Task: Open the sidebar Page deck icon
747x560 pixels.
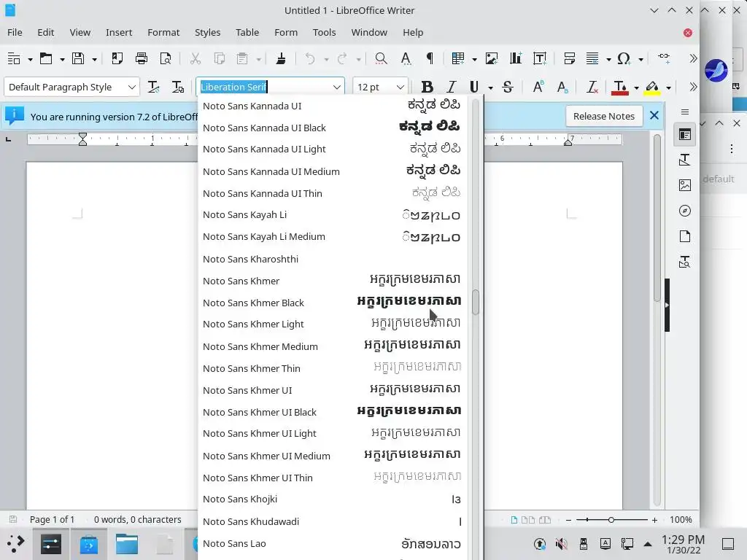Action: pos(684,236)
